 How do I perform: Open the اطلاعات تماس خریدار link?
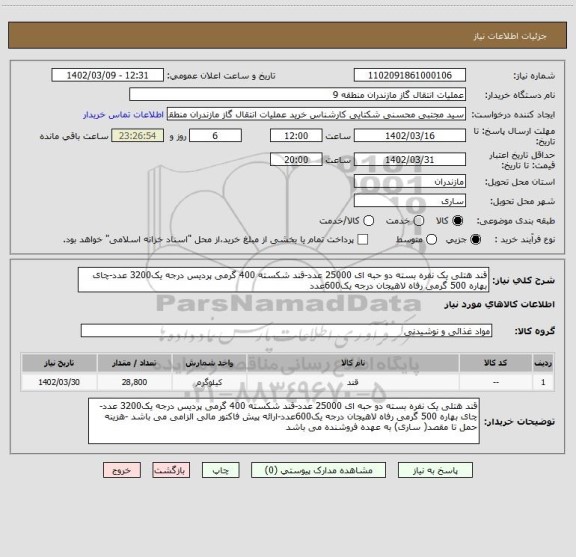click(123, 115)
